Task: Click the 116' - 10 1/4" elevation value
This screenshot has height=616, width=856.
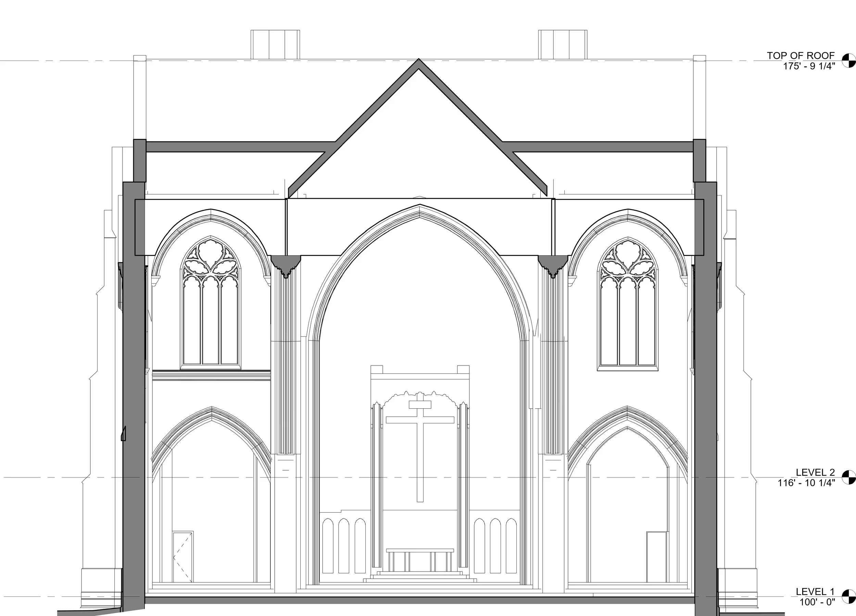Action: 806,483
